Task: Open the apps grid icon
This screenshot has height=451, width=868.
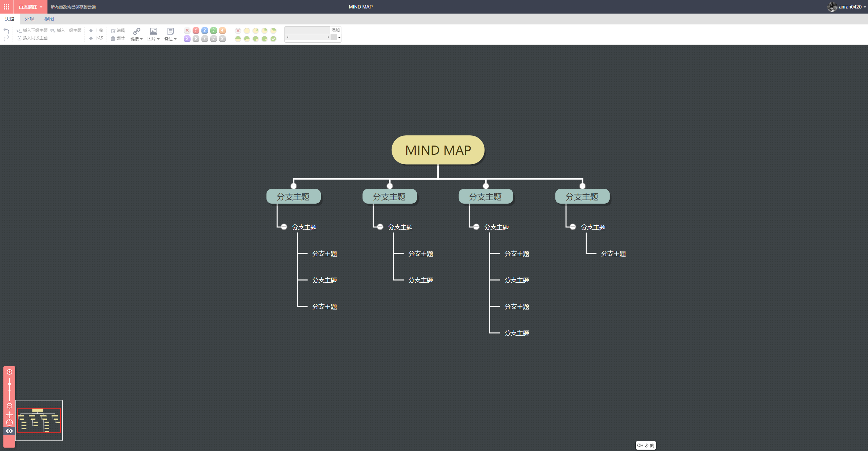Action: [6, 7]
